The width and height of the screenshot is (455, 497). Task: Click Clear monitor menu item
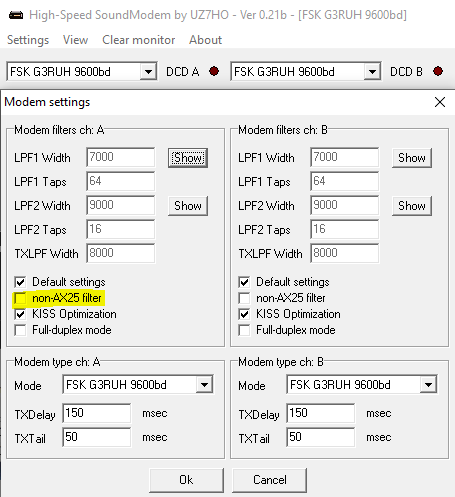click(x=139, y=40)
